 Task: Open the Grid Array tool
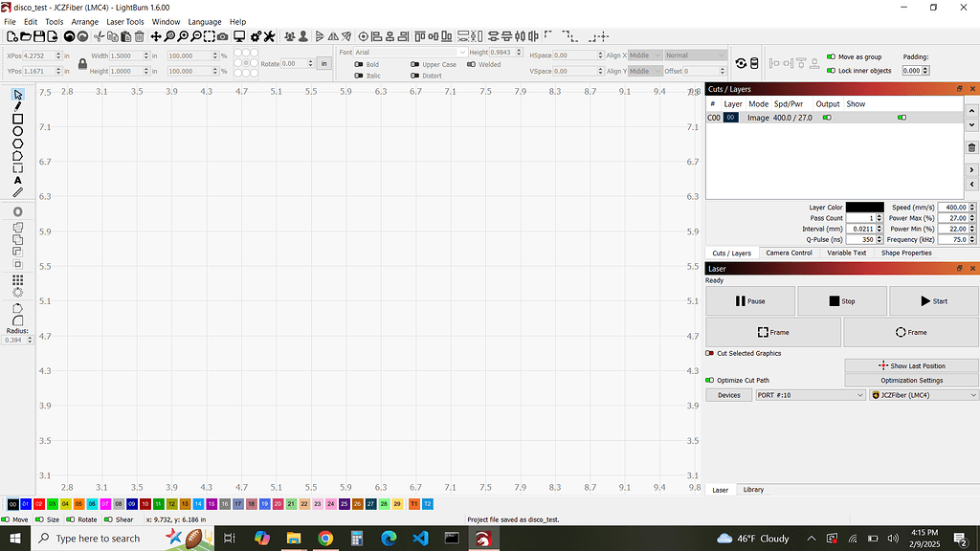tap(17, 280)
